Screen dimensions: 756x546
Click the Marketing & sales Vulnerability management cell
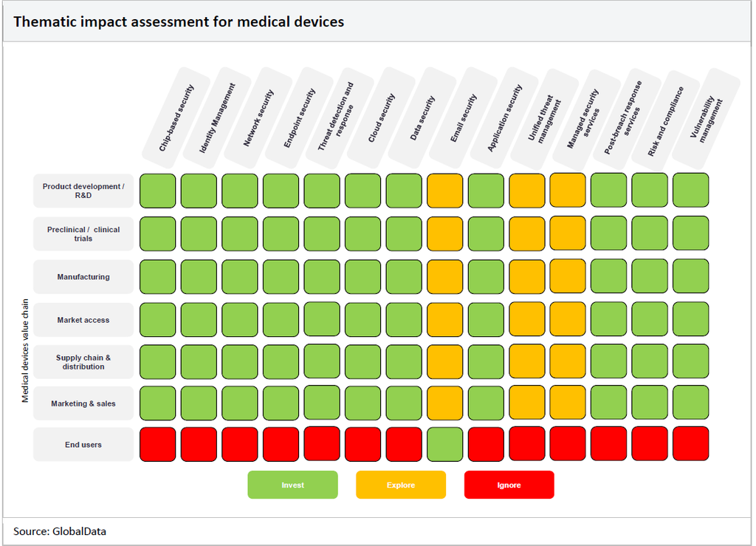(x=691, y=403)
